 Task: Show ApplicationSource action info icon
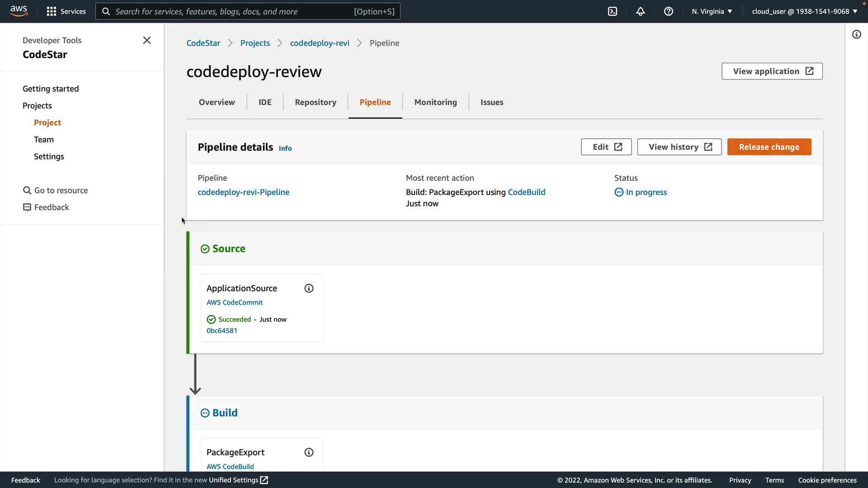click(x=309, y=288)
